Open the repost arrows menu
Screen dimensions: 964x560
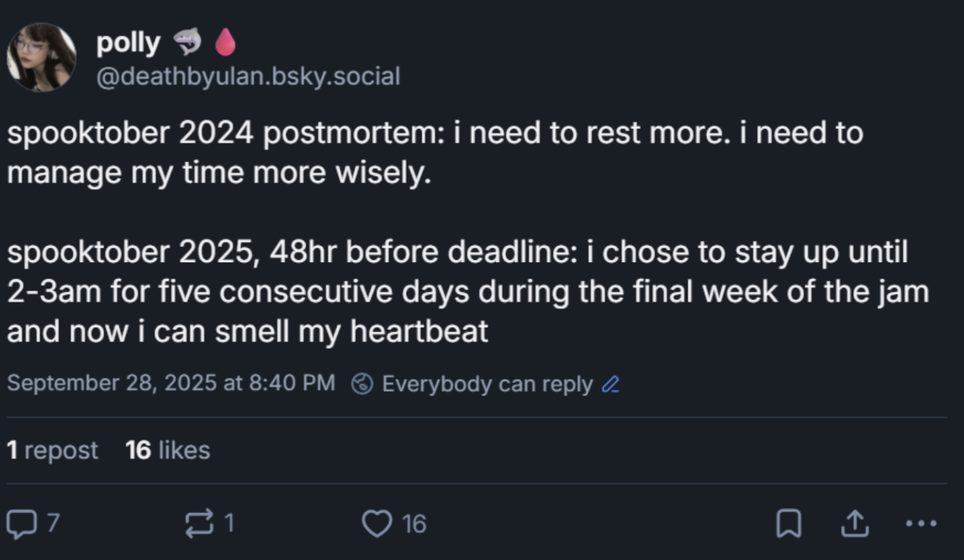tap(199, 523)
